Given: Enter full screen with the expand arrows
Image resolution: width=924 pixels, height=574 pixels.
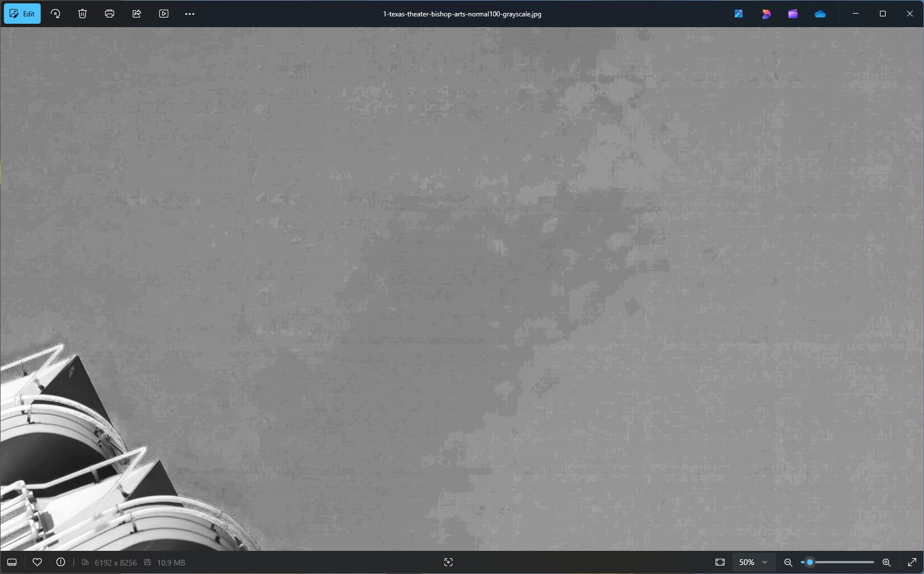Looking at the screenshot, I should pos(912,562).
